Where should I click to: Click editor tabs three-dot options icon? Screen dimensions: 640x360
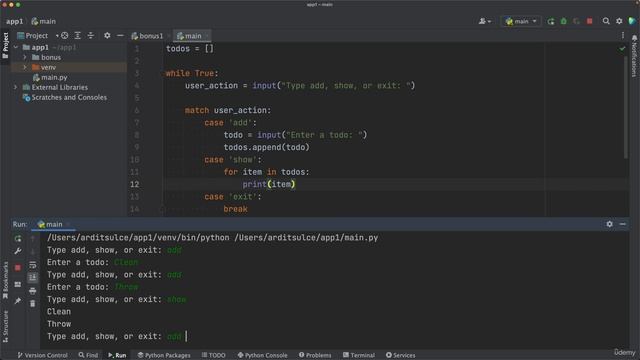[623, 36]
